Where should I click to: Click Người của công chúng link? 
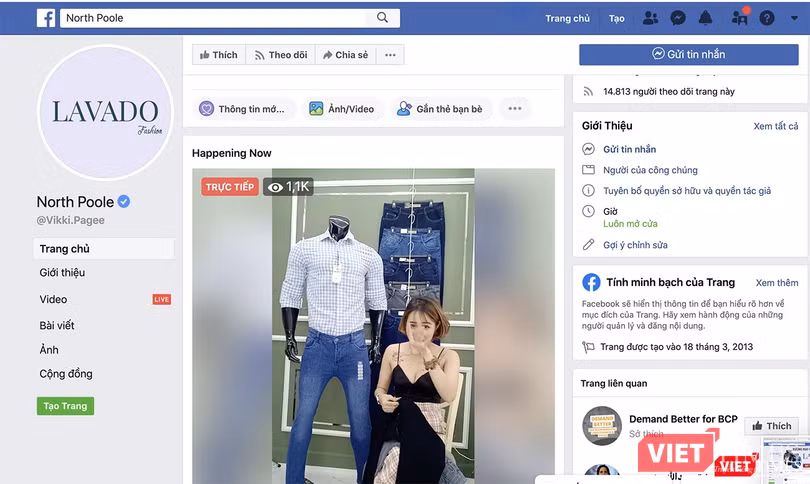(650, 170)
